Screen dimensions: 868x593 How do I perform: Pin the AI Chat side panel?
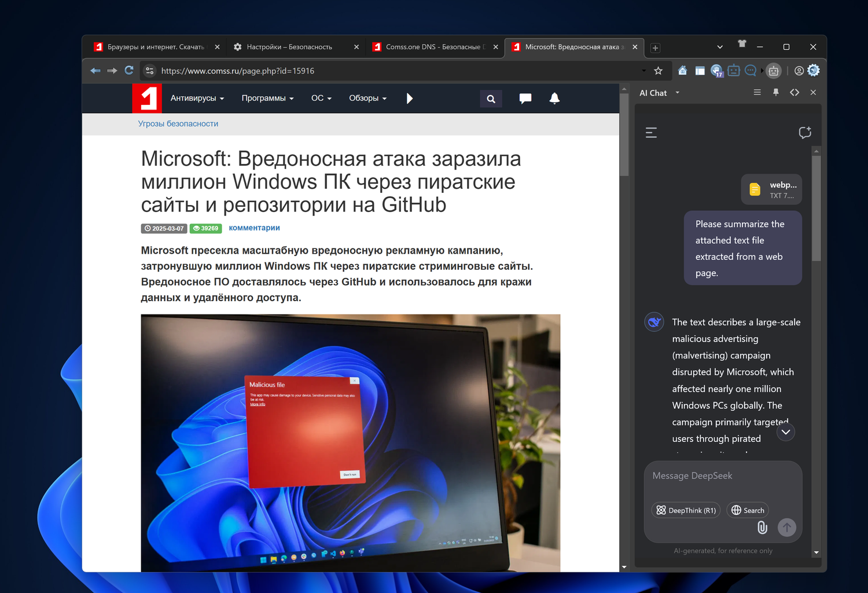pos(776,92)
